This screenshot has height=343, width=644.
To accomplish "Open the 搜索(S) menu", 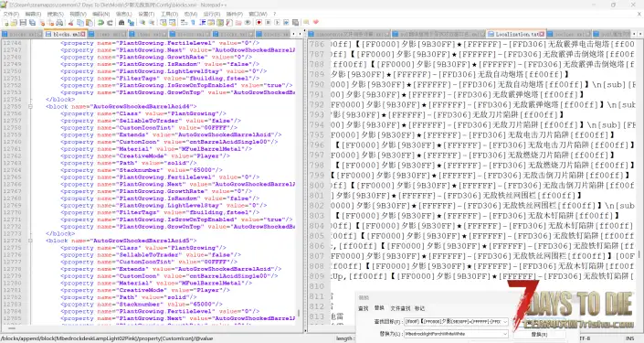I will (56, 14).
